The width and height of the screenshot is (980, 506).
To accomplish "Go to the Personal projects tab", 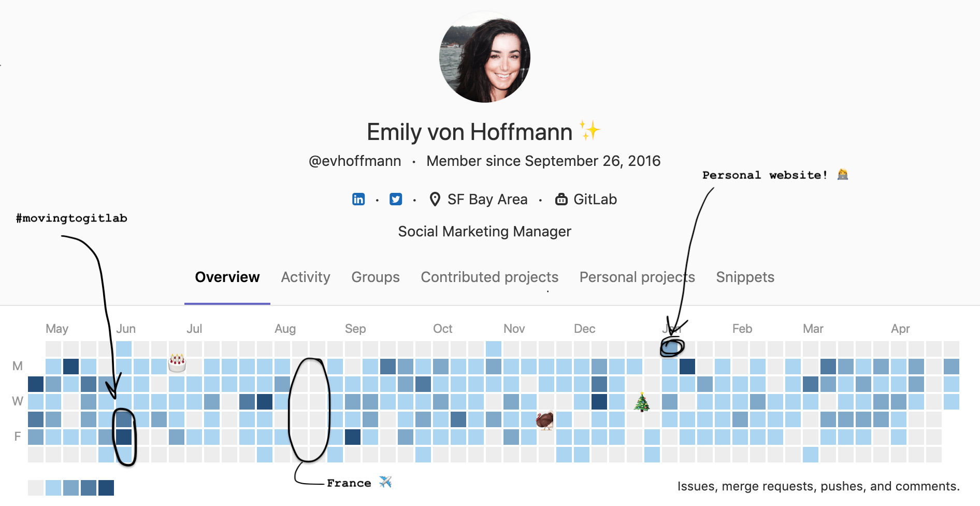I will (x=637, y=277).
